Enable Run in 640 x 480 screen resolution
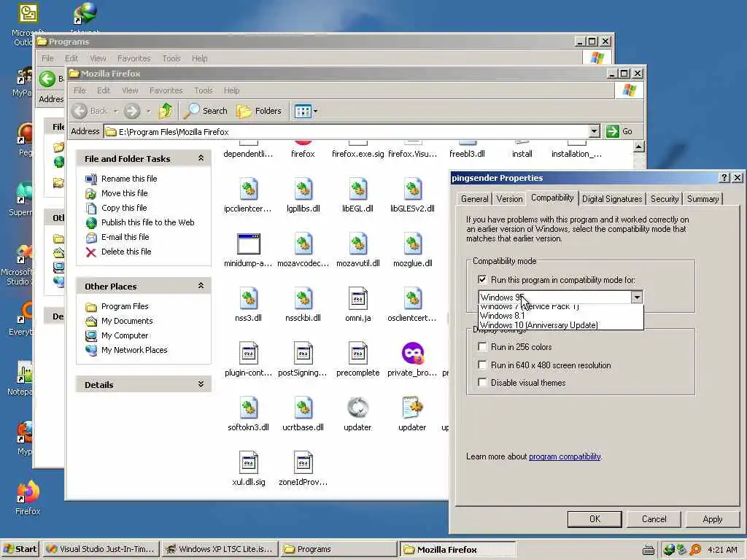 [x=482, y=365]
